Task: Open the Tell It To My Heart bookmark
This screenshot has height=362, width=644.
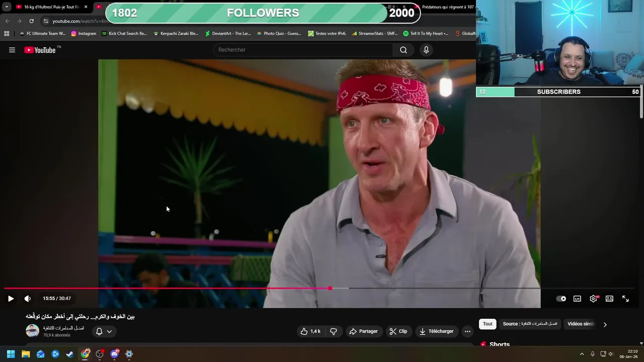Action: click(x=426, y=34)
